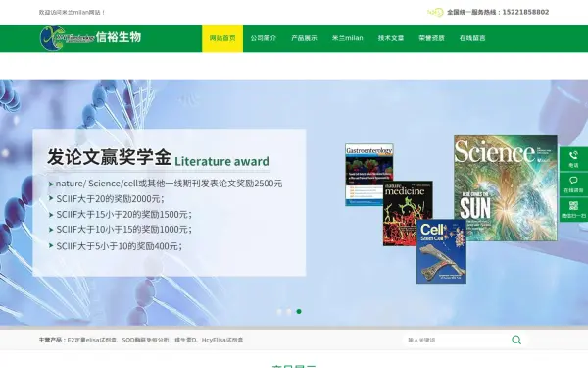Click the 发论文赢奖学金 banner heading
This screenshot has height=368, width=588.
pos(109,157)
